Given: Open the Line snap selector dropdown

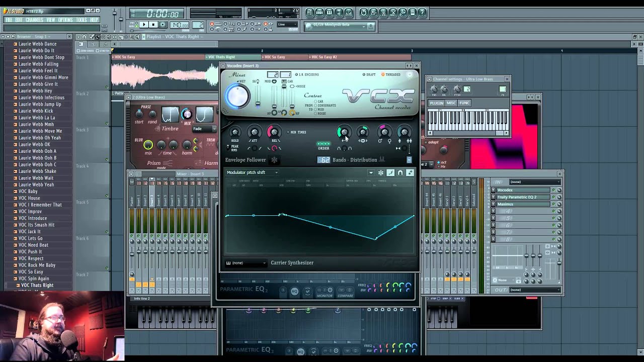Looking at the screenshot, I should pyautogui.click(x=288, y=24).
